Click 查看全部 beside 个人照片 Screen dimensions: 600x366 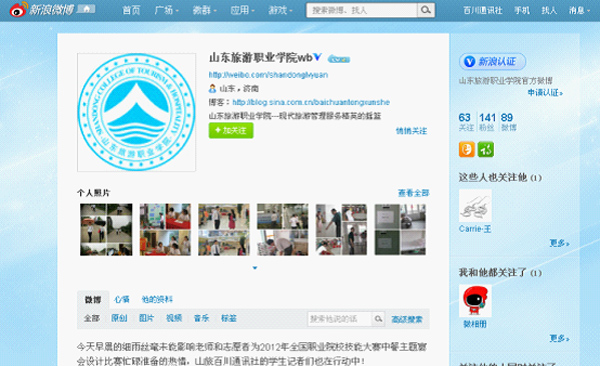tap(413, 193)
